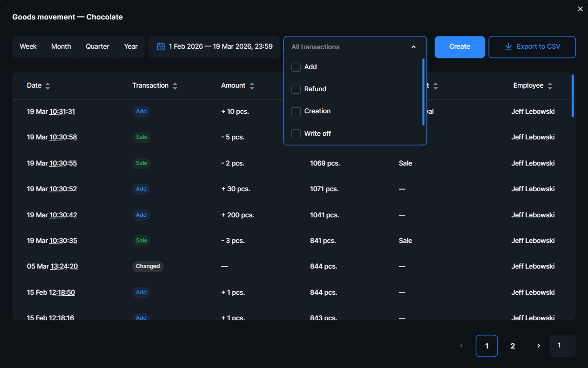
Task: Click Export to CSV button
Action: [532, 47]
